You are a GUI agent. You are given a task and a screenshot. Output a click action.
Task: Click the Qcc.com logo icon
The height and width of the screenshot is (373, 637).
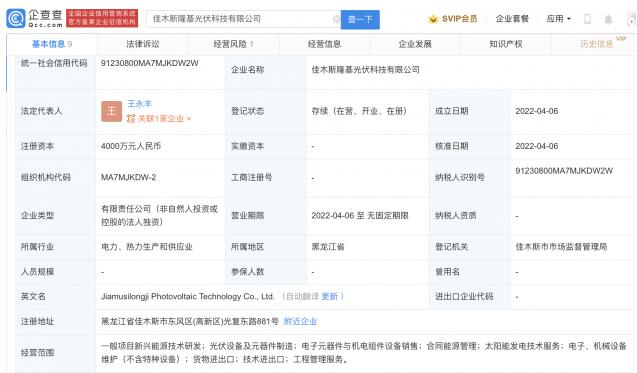(16, 19)
